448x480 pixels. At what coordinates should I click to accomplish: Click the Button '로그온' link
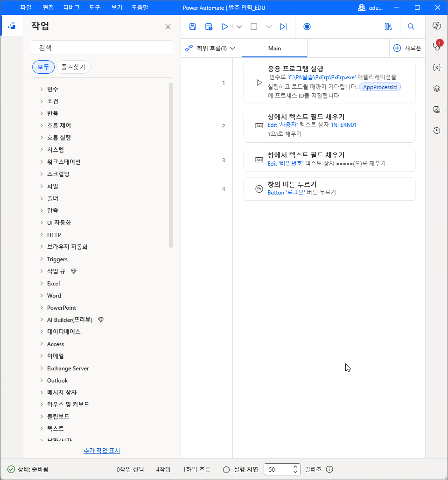(x=287, y=193)
